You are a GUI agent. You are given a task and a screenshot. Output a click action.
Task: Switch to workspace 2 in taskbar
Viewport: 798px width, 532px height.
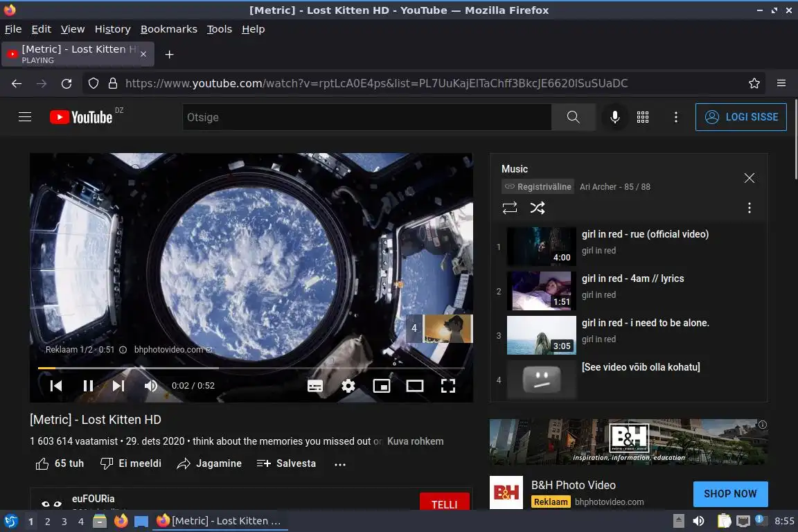pos(47,522)
